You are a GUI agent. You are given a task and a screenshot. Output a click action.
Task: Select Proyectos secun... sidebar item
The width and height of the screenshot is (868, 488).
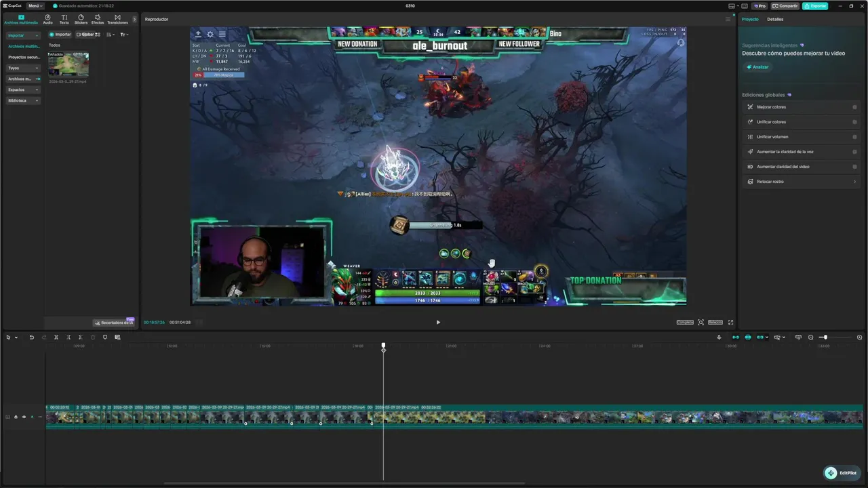24,57
